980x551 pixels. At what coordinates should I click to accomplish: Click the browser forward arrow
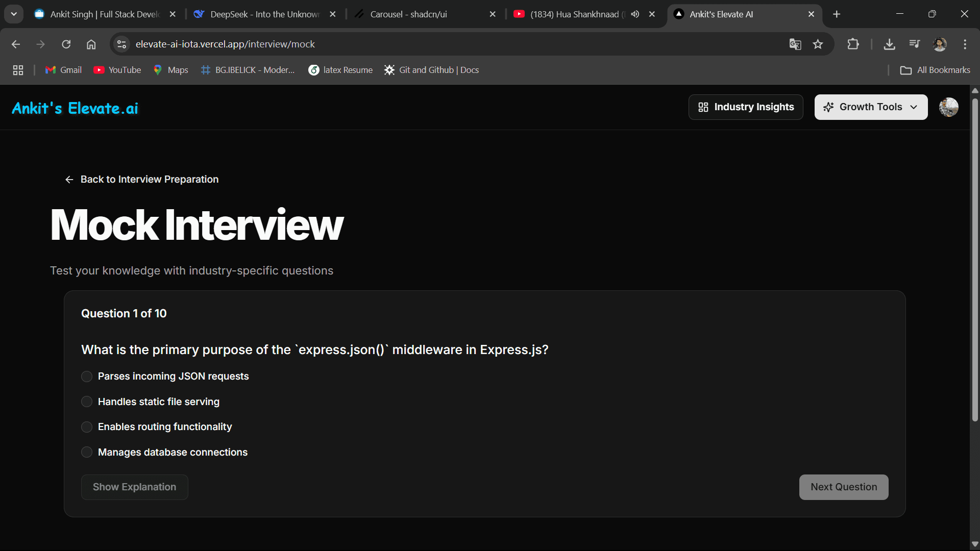coord(41,44)
